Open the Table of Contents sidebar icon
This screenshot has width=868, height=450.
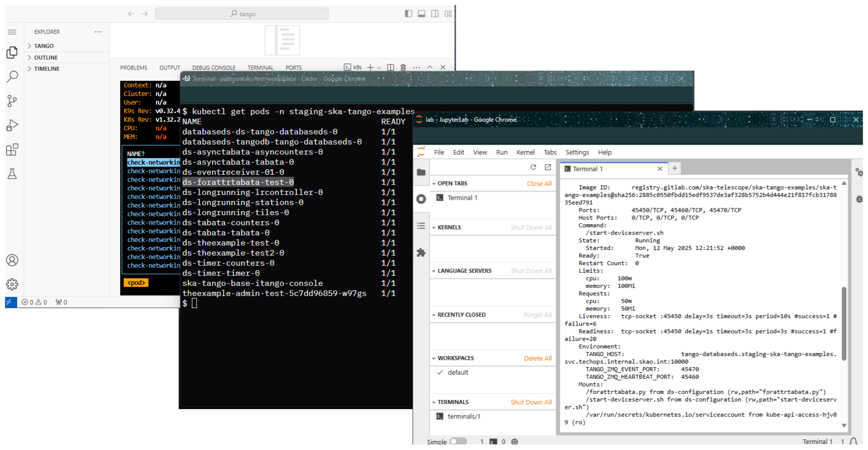[421, 226]
